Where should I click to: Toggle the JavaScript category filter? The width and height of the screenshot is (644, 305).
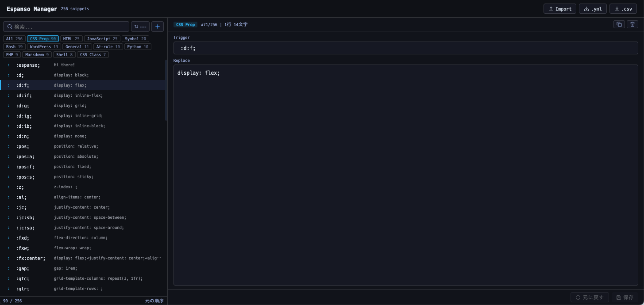102,39
